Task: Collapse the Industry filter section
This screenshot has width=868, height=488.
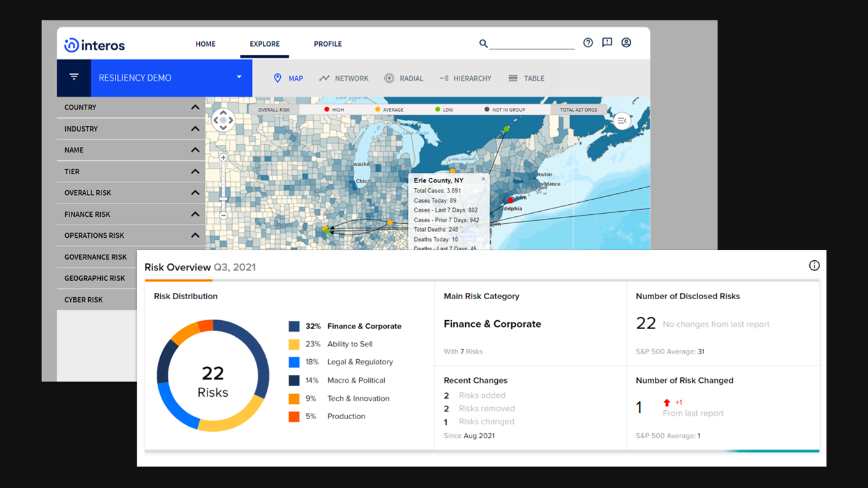Action: click(195, 129)
